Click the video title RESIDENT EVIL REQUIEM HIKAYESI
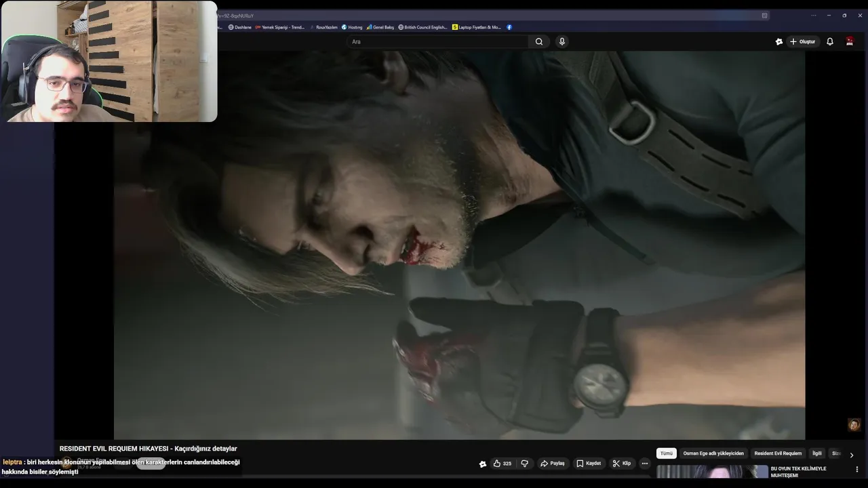This screenshot has width=868, height=488. [x=148, y=449]
